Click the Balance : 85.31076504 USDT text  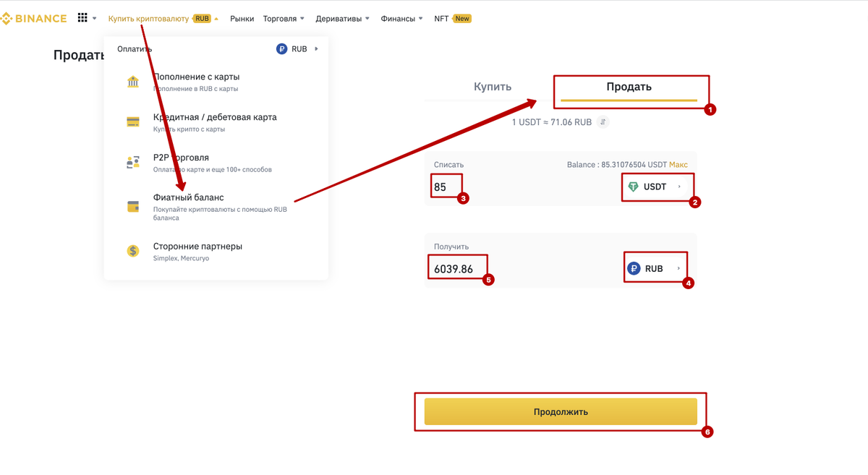pos(617,165)
